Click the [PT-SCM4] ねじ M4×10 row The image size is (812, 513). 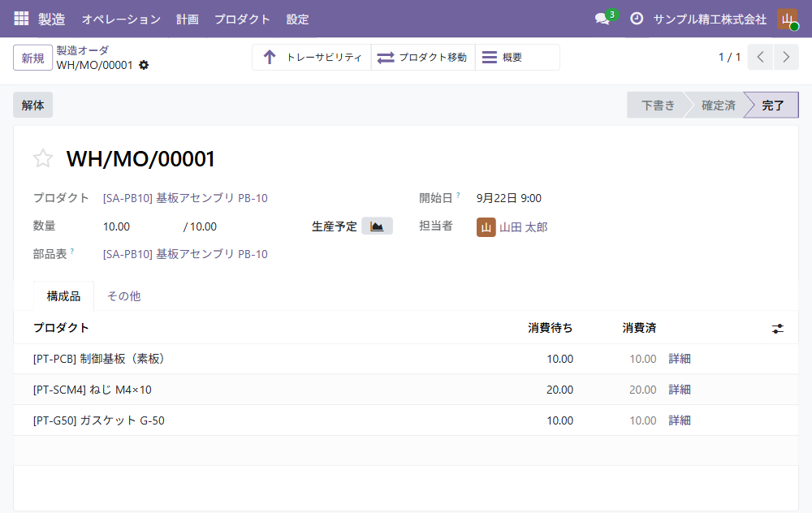[405, 390]
